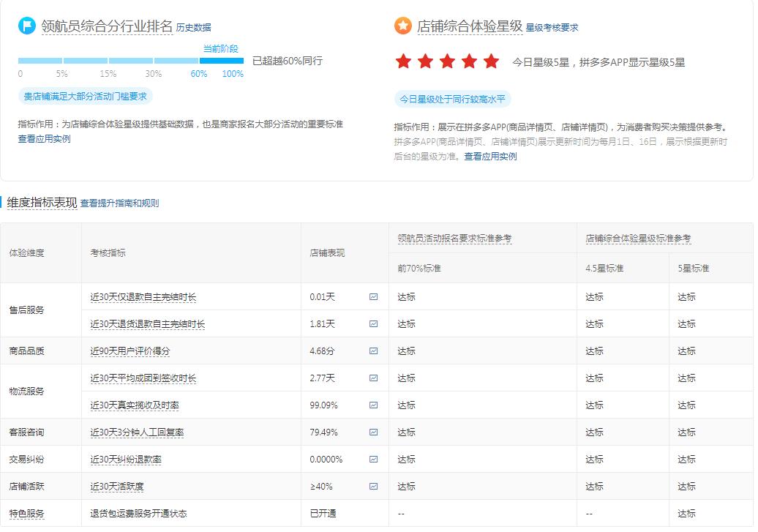Open the trend chart for 近30天仅退款自主完结时长
The image size is (758, 532).
click(x=372, y=296)
